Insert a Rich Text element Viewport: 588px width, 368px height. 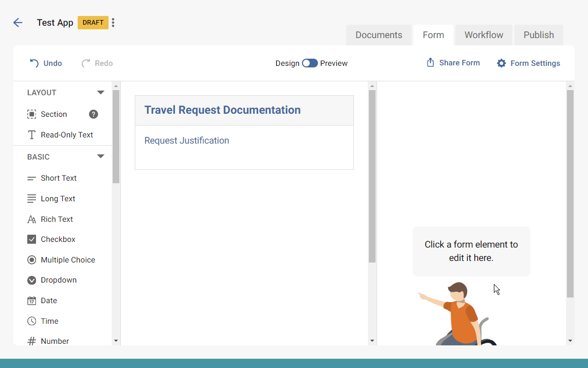tap(57, 219)
